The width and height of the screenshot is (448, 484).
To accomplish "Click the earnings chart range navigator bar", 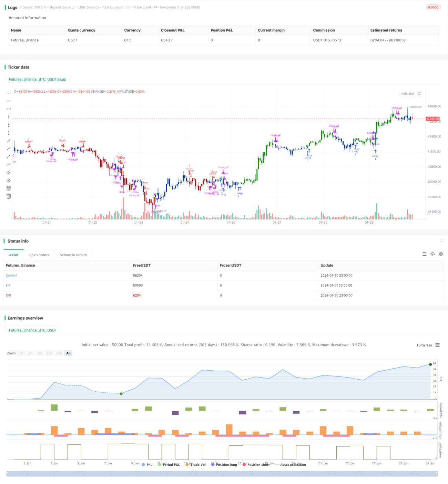I will pos(222,474).
